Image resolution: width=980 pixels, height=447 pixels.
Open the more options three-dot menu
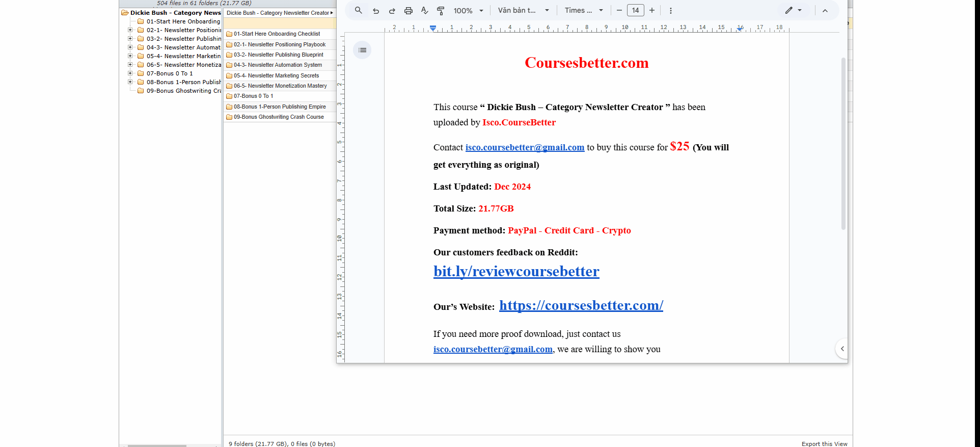point(671,11)
